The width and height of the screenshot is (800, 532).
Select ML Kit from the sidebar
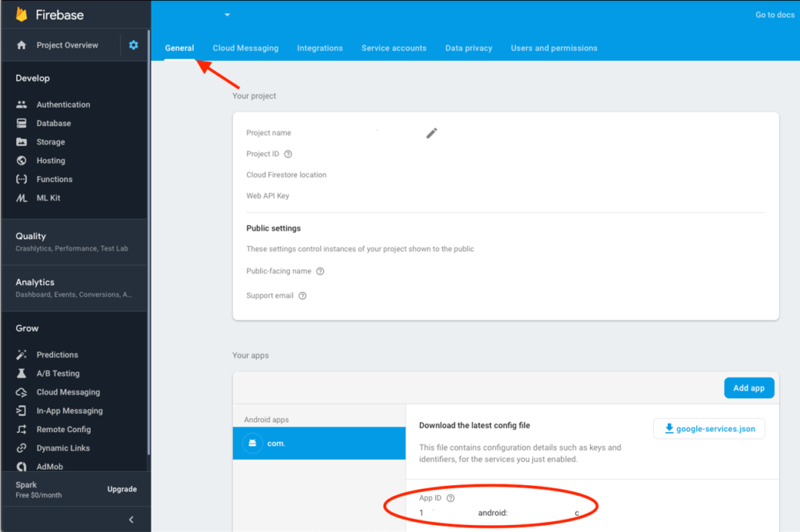click(48, 198)
